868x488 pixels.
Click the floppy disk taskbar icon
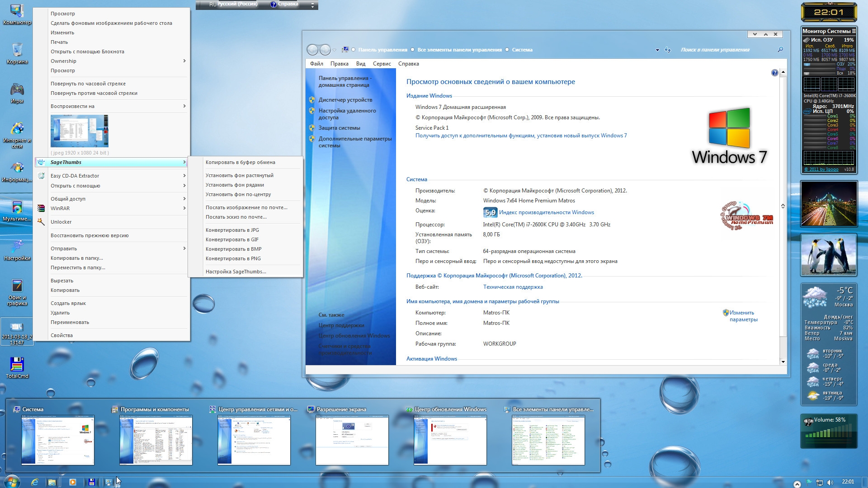(91, 482)
